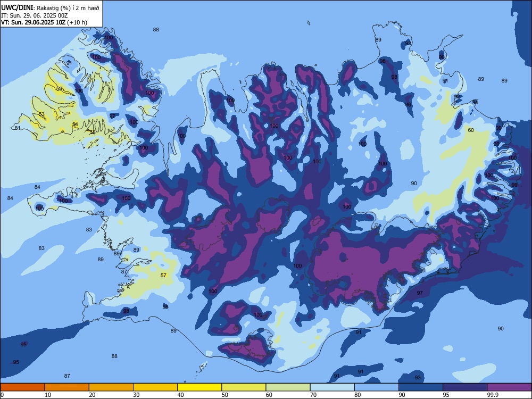Click the light orange 20–30 legend swatch

111,387
